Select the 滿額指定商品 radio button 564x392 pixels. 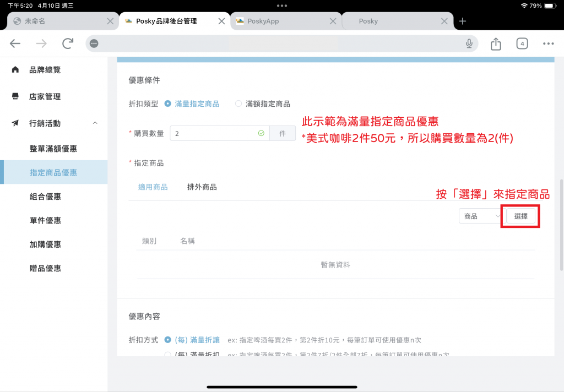[x=238, y=104]
